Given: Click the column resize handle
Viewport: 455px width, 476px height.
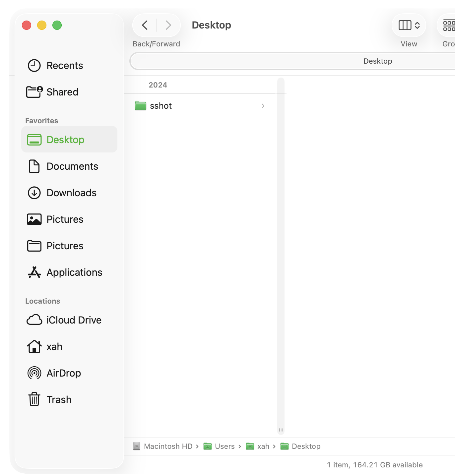Looking at the screenshot, I should point(281,430).
